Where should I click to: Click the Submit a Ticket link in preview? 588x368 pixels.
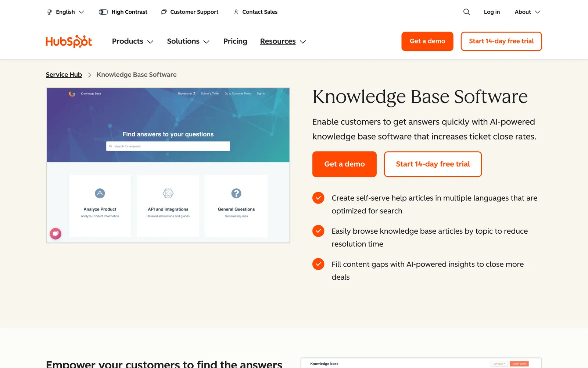(x=210, y=93)
